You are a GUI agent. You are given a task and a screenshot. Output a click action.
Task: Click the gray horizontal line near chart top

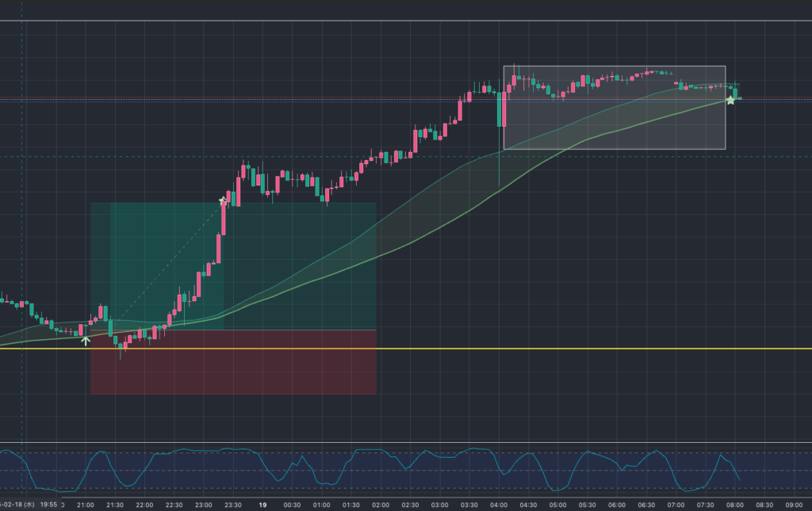396,21
